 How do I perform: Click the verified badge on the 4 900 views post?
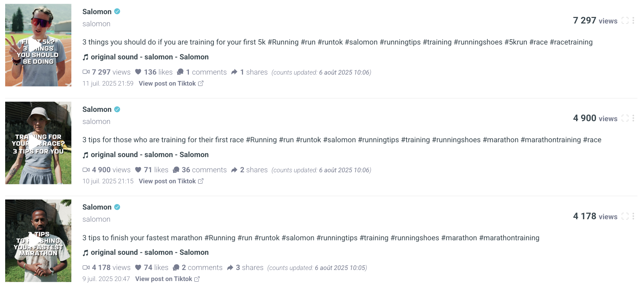tap(117, 109)
